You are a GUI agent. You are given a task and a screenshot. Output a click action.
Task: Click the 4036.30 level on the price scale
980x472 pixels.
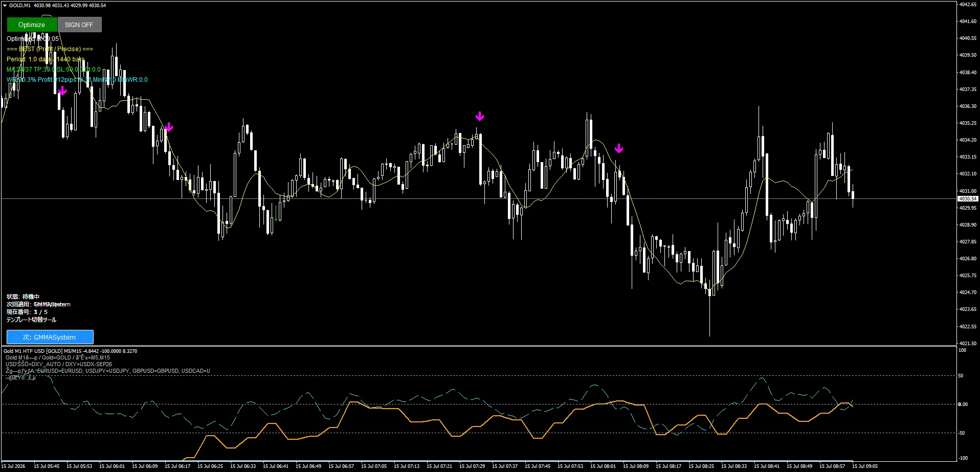click(968, 106)
